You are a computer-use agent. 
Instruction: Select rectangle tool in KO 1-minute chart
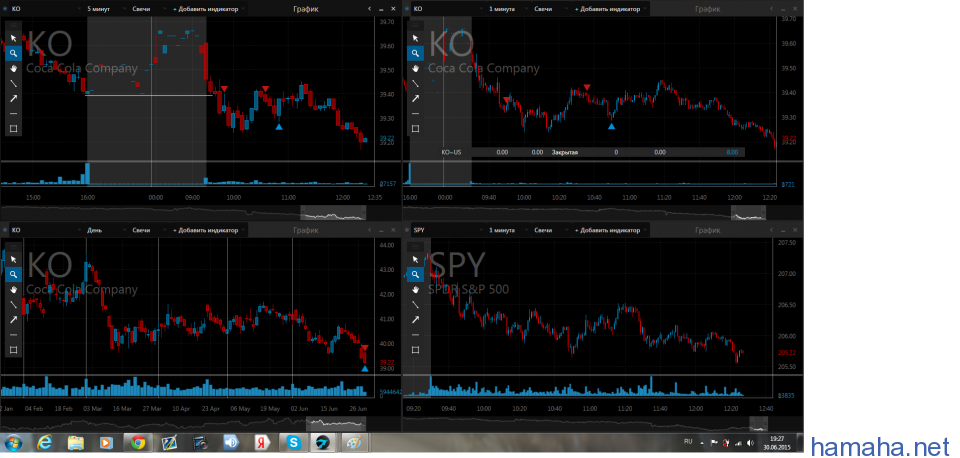tap(416, 129)
